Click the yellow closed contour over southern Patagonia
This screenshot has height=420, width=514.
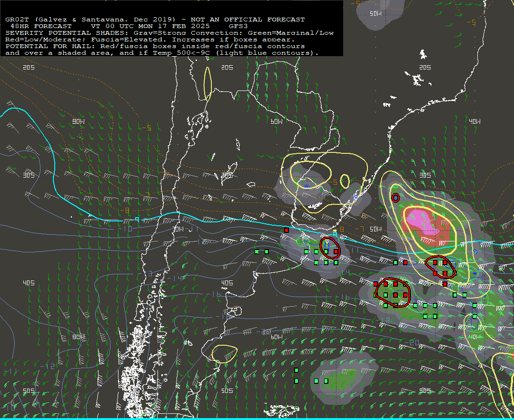coord(224,354)
